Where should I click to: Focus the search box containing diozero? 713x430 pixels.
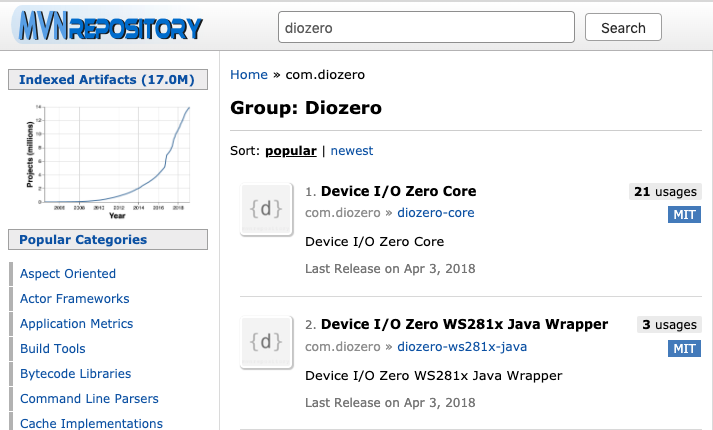[x=426, y=27]
